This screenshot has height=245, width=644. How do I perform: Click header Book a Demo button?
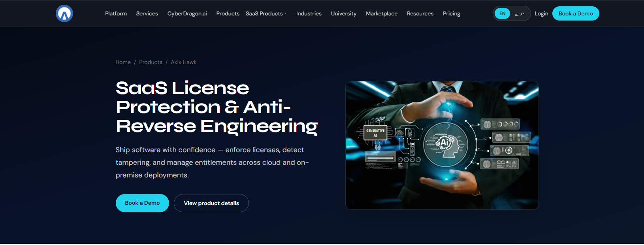576,13
